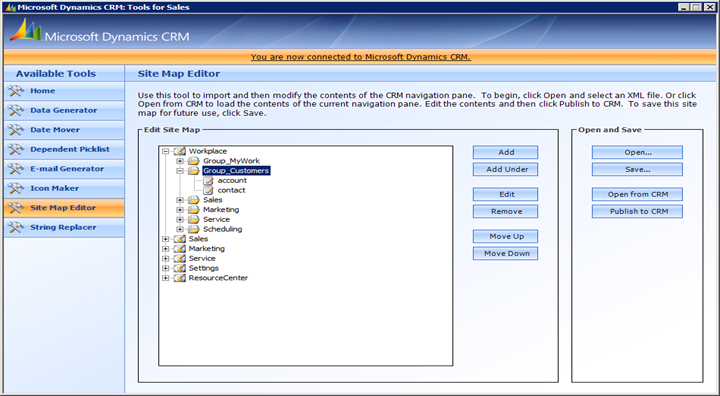720x396 pixels.
Task: Open the Dependent Picklist tool
Action: [64, 149]
